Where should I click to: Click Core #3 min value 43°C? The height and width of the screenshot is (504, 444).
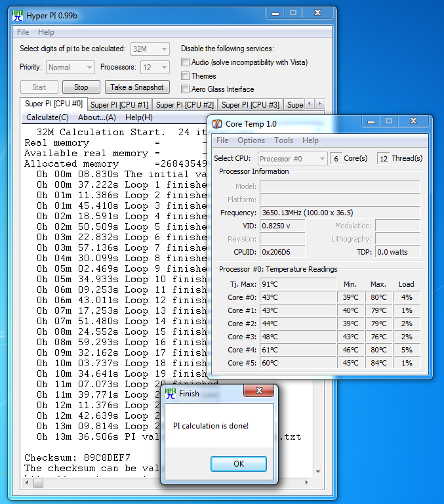click(350, 337)
